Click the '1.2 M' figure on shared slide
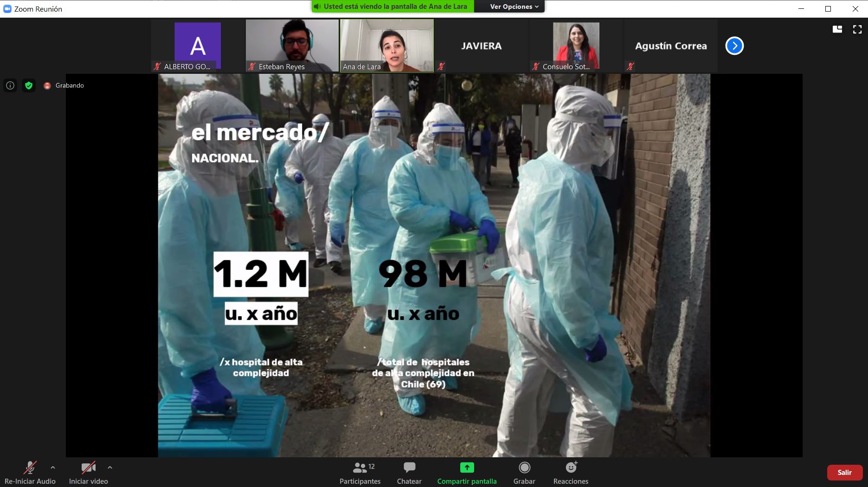This screenshot has height=487, width=868. point(261,274)
